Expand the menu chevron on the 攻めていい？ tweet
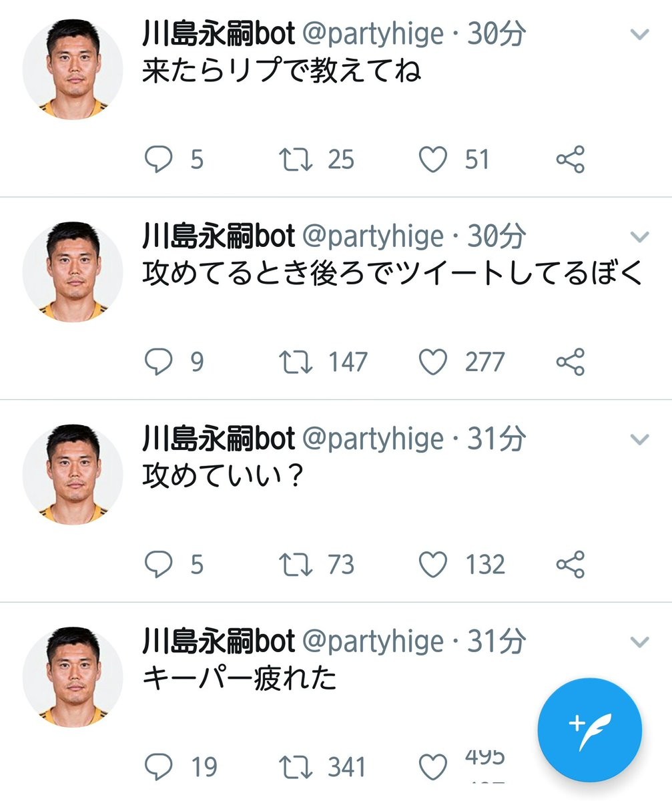672x801 pixels. click(639, 439)
